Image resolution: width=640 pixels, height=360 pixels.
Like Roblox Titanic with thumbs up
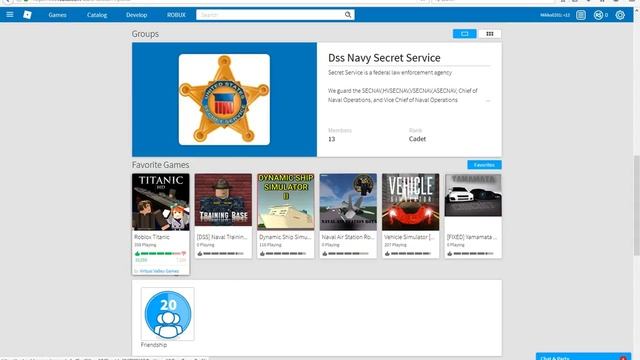(137, 253)
